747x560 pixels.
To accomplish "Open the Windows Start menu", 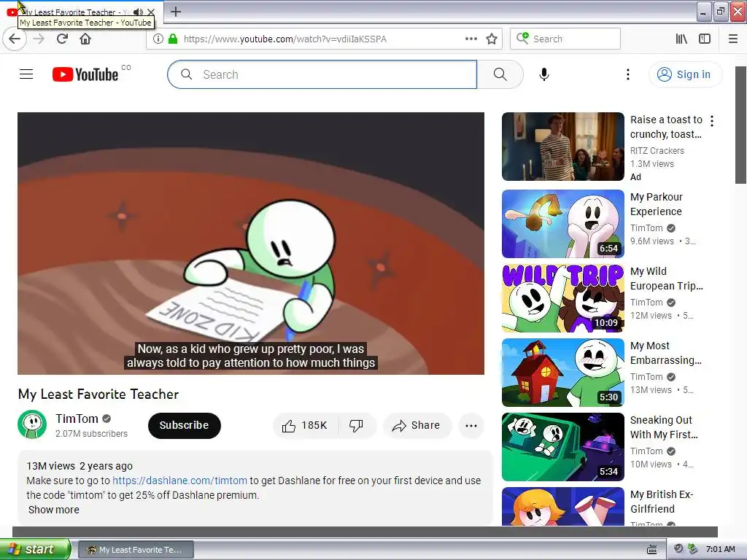I will 35,549.
